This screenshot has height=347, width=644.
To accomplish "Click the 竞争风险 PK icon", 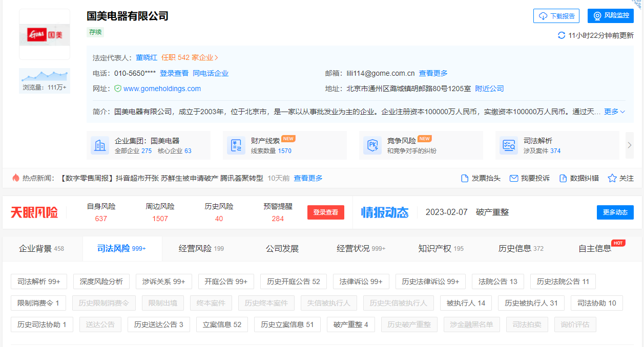I will pyautogui.click(x=372, y=145).
